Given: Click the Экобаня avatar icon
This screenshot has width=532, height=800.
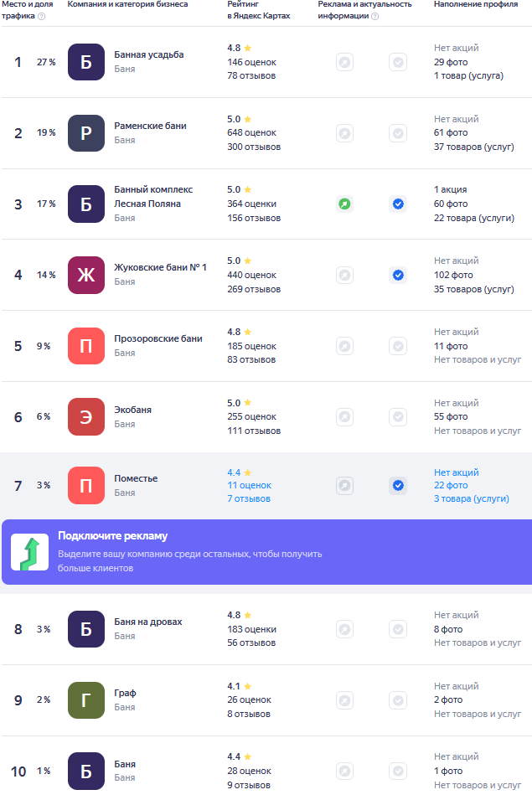Looking at the screenshot, I should (x=86, y=417).
